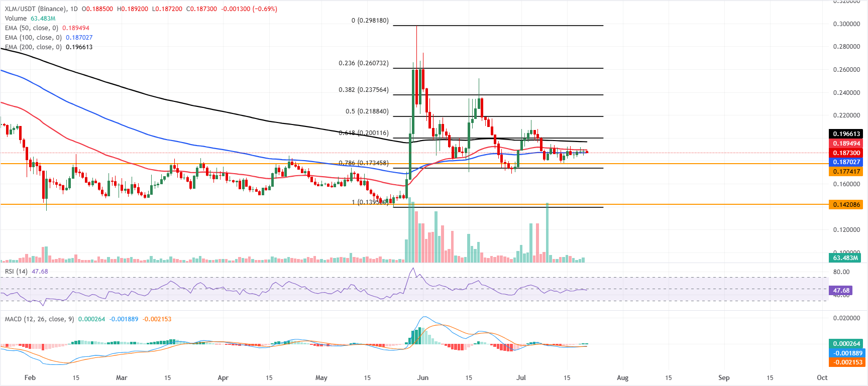Click the MACD (12, 26, close, 9) legend

[88, 319]
